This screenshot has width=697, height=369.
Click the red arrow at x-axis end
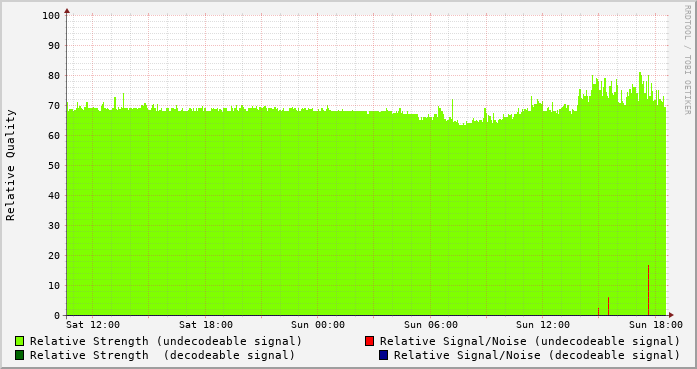[x=671, y=315]
